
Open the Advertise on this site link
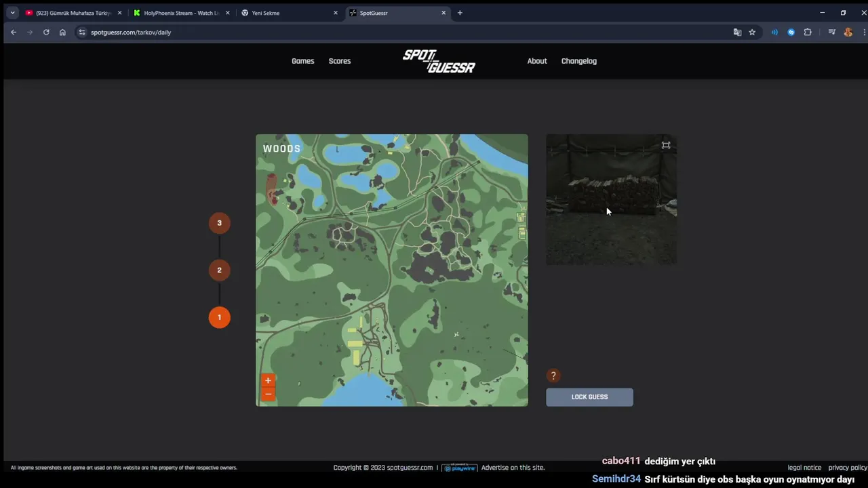coord(513,468)
